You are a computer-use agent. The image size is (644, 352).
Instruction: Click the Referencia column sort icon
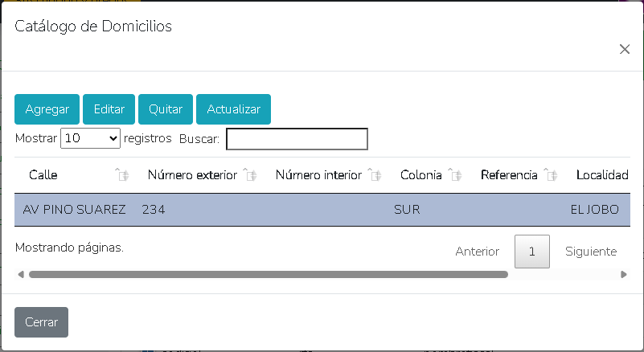point(550,175)
